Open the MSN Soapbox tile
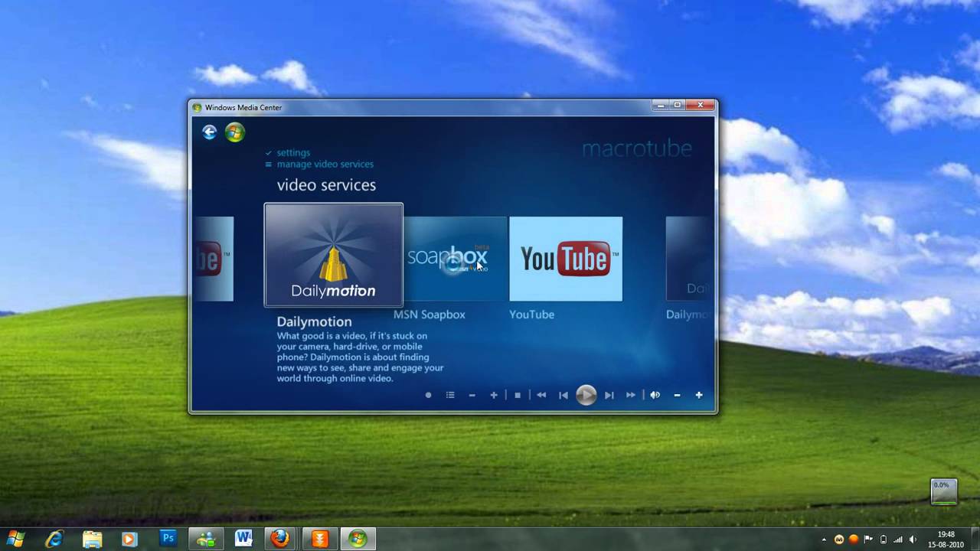This screenshot has height=551, width=980. 455,259
